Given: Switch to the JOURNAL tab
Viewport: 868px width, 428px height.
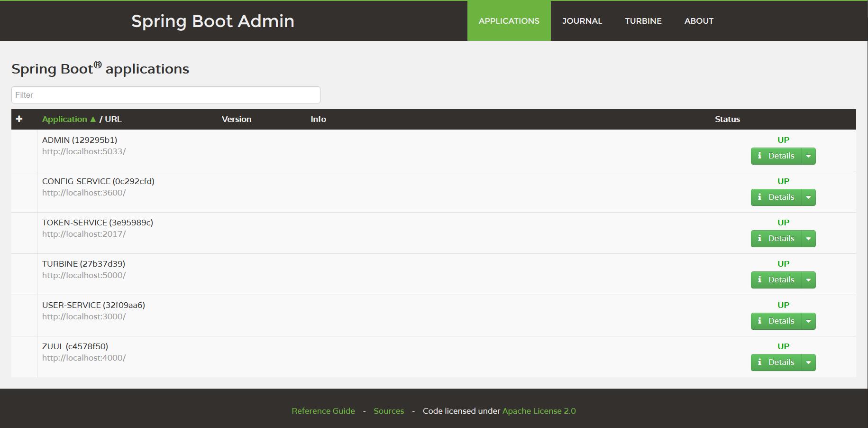Looking at the screenshot, I should point(582,21).
